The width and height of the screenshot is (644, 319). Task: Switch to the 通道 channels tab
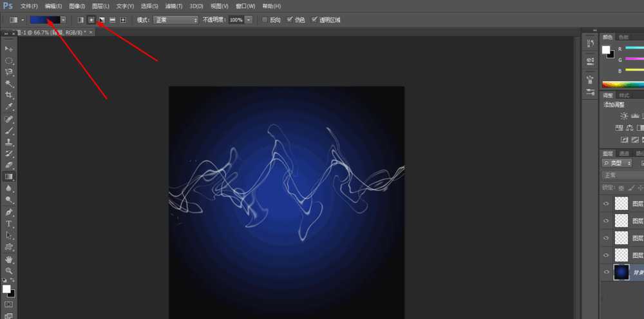624,154
